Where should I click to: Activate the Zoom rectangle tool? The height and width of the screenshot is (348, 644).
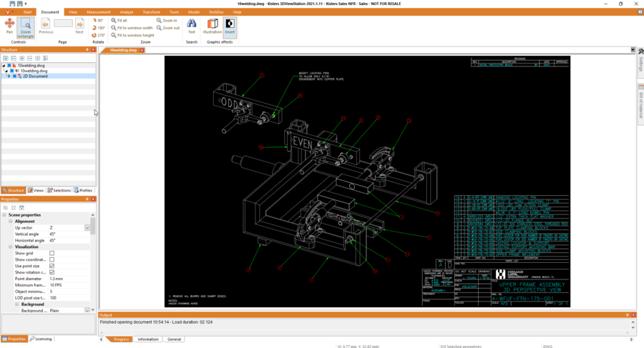(26, 28)
